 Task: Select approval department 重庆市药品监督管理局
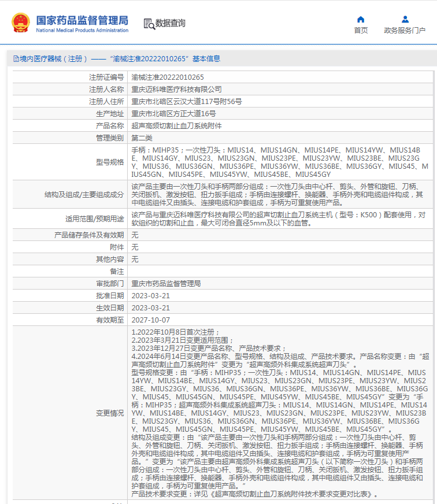[166, 283]
